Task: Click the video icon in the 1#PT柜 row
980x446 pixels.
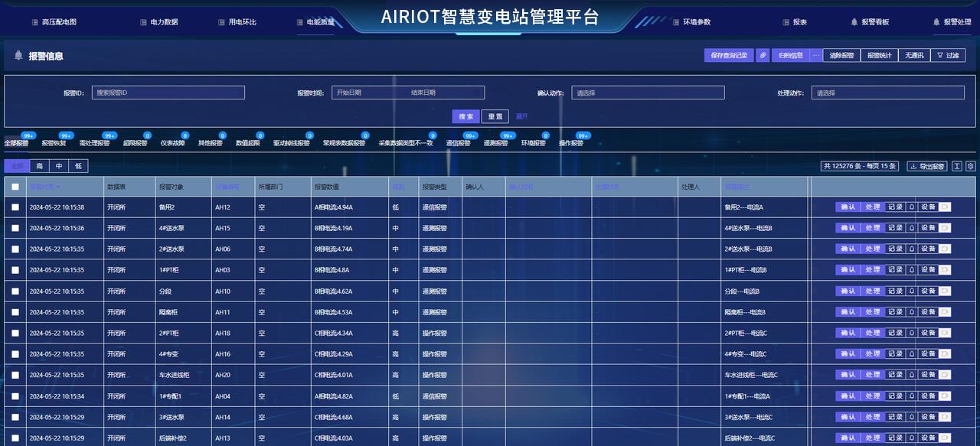Action: pos(945,269)
